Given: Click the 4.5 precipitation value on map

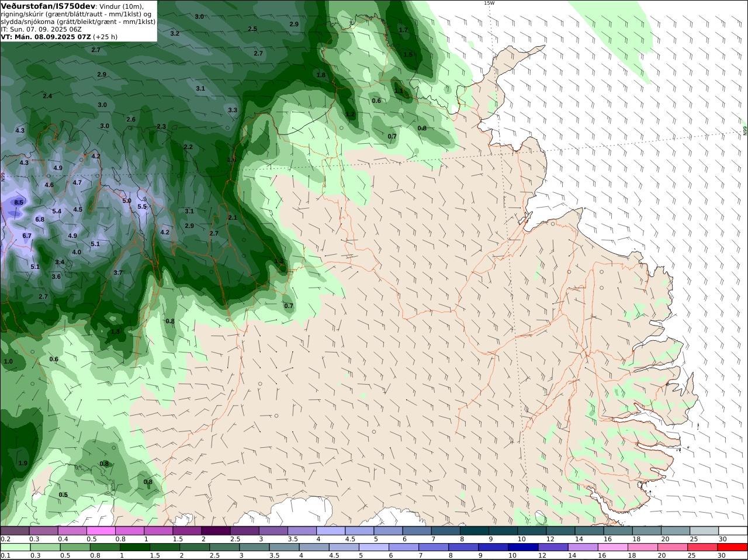Looking at the screenshot, I should [x=78, y=209].
